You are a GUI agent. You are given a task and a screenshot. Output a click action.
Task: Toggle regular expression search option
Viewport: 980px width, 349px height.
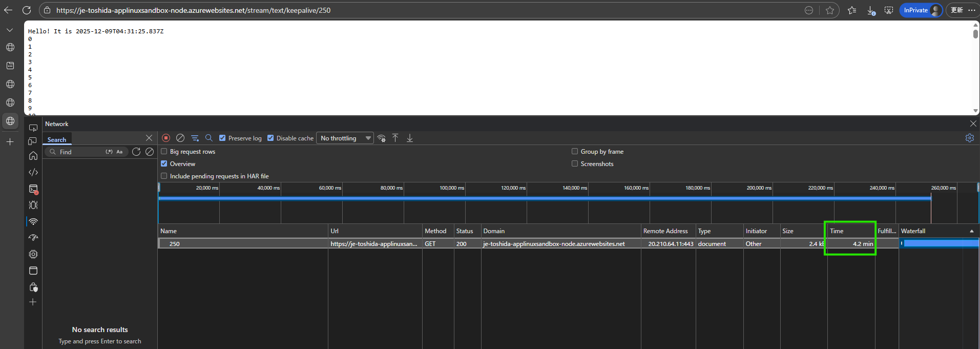coord(109,152)
